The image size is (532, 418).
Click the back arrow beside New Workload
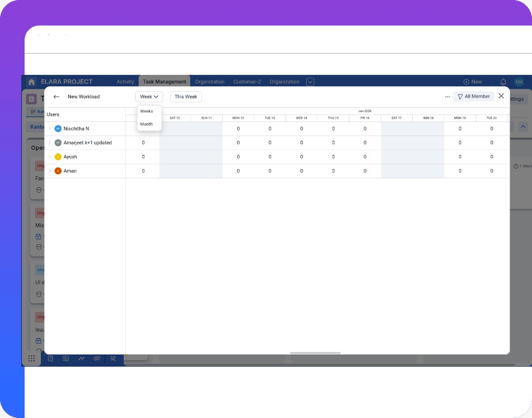coord(56,97)
